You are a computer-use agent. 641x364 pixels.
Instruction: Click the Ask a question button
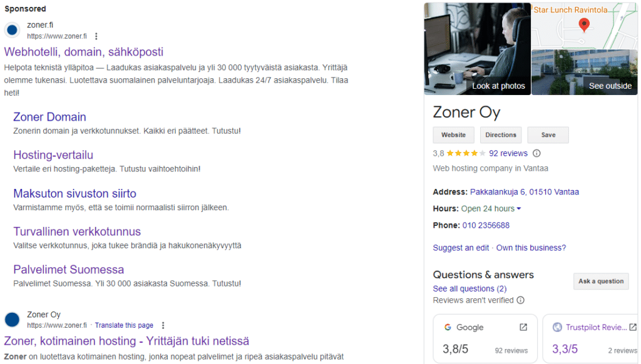tap(601, 281)
